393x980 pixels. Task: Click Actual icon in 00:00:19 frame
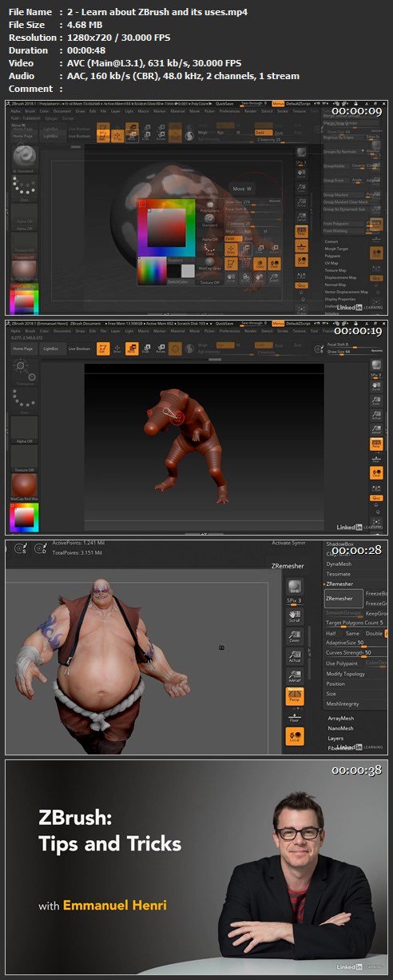pos(377,416)
